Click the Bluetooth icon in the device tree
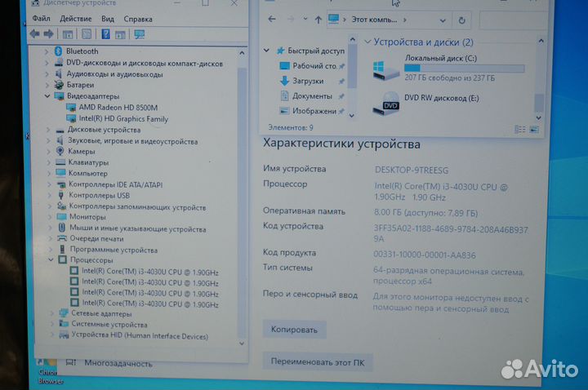The width and height of the screenshot is (588, 390). tap(58, 51)
